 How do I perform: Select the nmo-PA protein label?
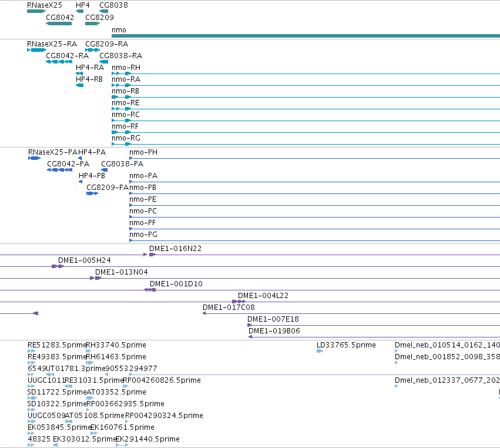click(x=143, y=176)
